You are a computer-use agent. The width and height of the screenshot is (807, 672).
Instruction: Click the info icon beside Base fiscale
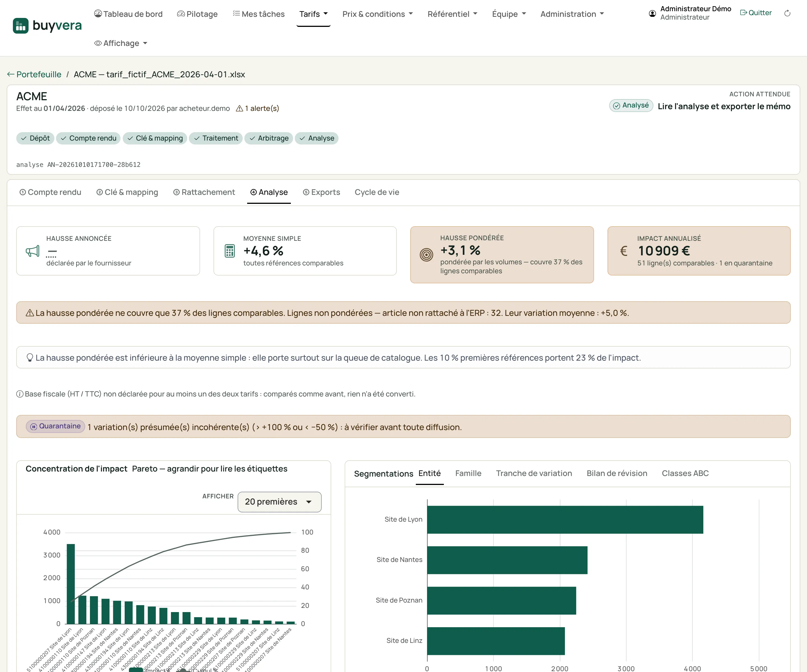20,394
